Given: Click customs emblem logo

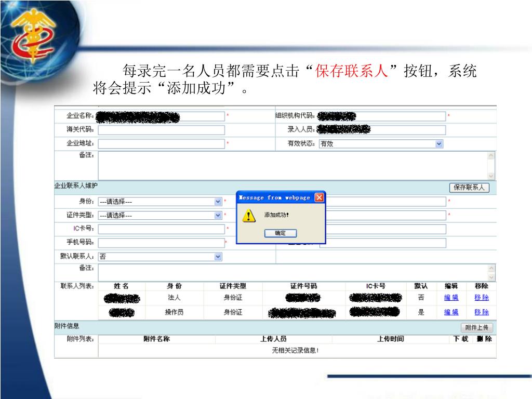Looking at the screenshot, I should (x=33, y=36).
